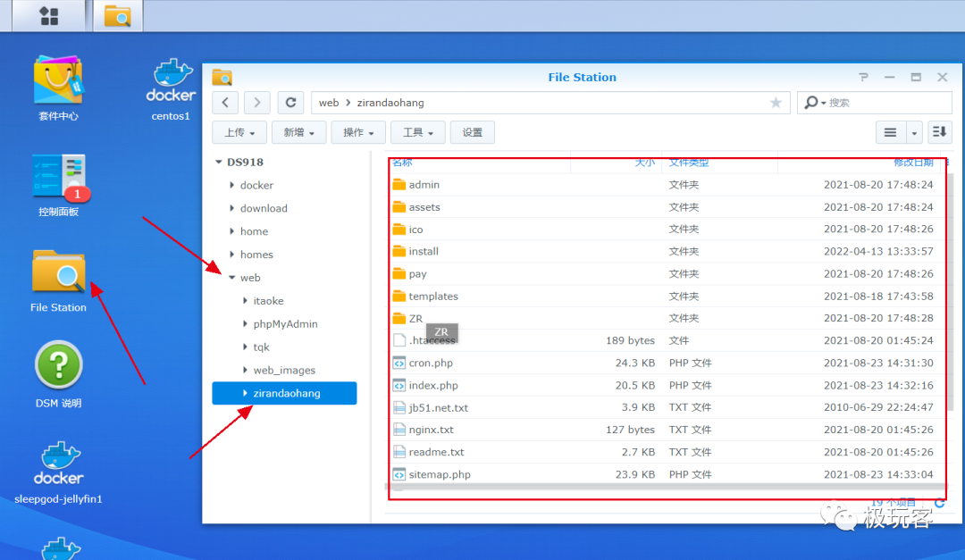
Task: Click the Settings (设置) button
Action: (472, 132)
